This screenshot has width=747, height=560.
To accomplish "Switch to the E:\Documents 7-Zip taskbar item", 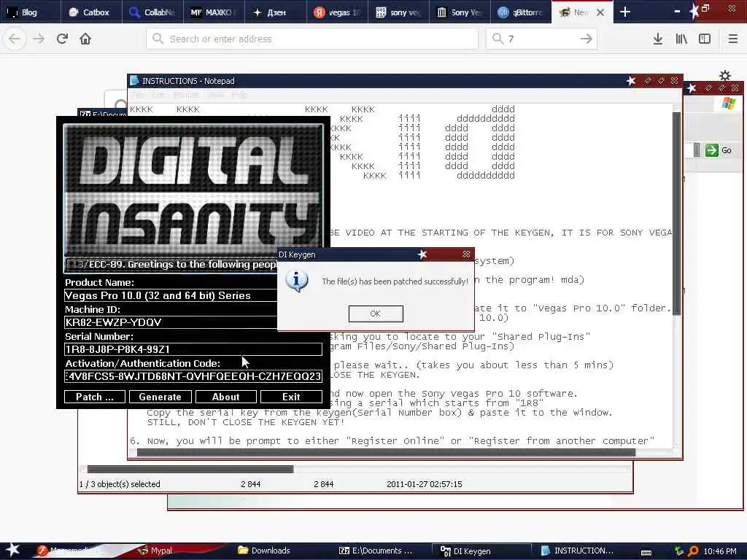I will pyautogui.click(x=376, y=551).
